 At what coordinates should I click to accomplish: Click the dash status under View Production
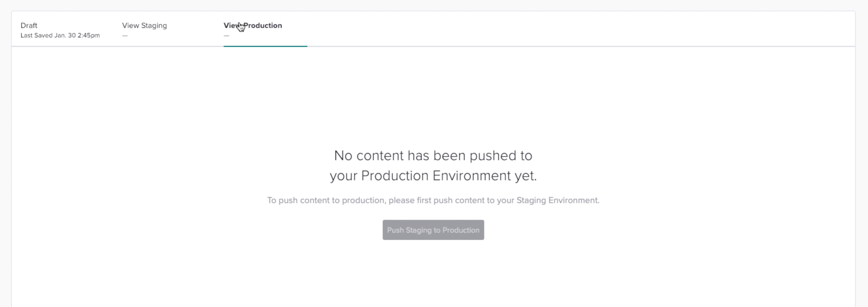coord(226,36)
